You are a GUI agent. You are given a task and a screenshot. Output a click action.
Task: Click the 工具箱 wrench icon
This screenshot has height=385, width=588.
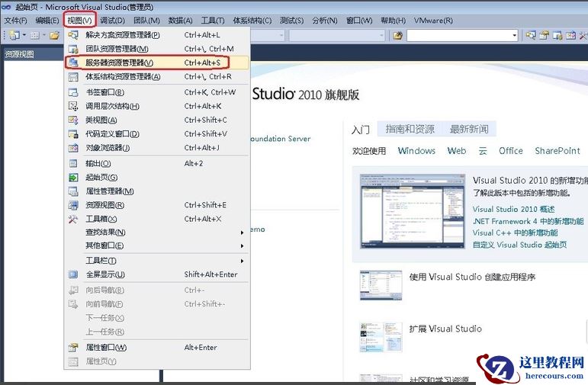(x=73, y=219)
